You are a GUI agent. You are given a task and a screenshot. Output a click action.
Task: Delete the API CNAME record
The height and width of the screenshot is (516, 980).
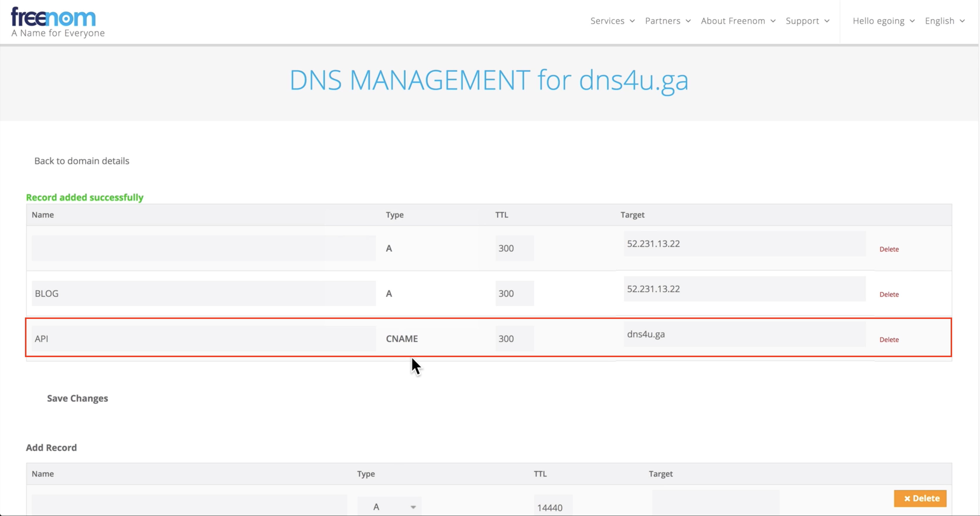click(889, 340)
